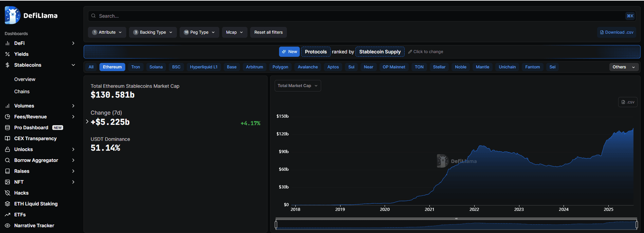Viewport: 644px width, 233px height.
Task: Click the Stablecoins dollar icon
Action: tap(7, 65)
